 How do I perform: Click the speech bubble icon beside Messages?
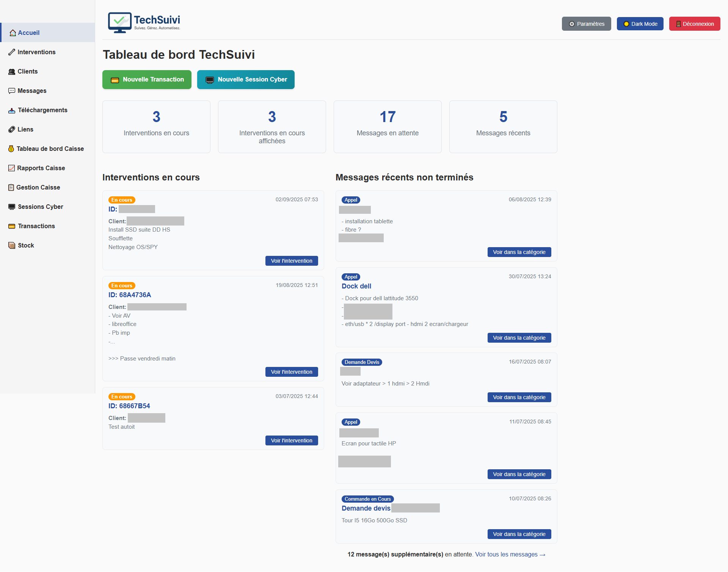click(12, 91)
